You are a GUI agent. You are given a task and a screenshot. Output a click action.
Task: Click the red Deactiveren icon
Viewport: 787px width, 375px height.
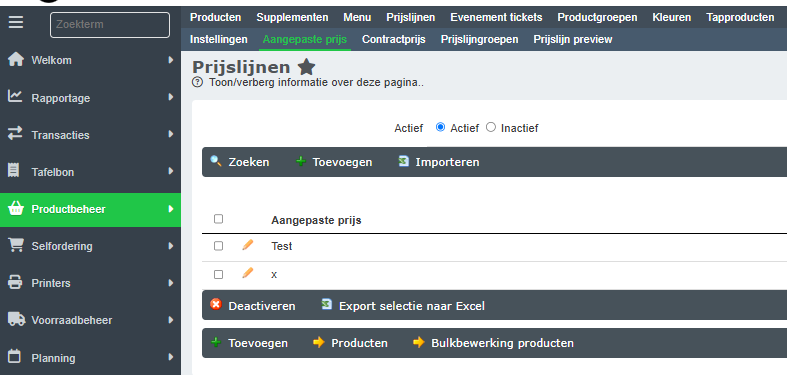pos(216,304)
